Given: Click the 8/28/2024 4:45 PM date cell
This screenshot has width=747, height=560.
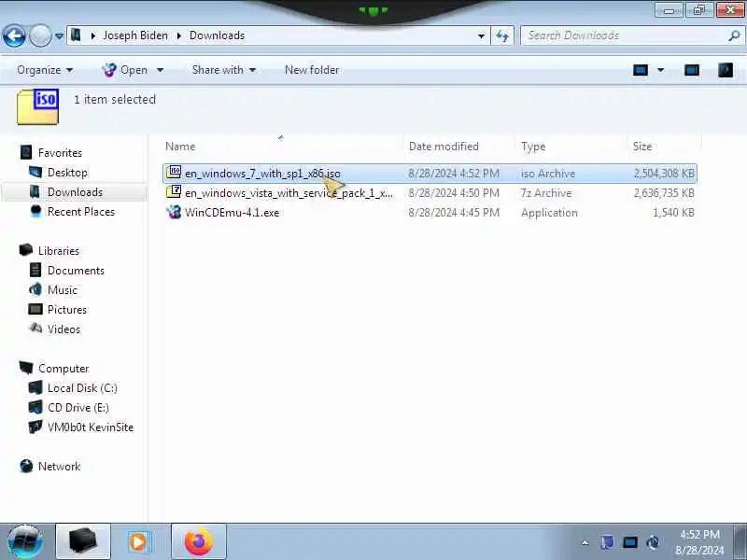Looking at the screenshot, I should [454, 213].
